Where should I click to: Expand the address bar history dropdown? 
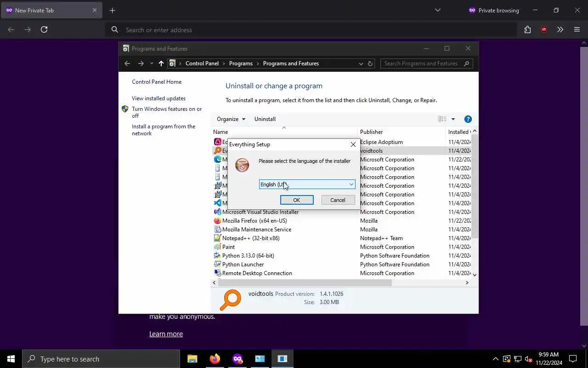pos(361,63)
